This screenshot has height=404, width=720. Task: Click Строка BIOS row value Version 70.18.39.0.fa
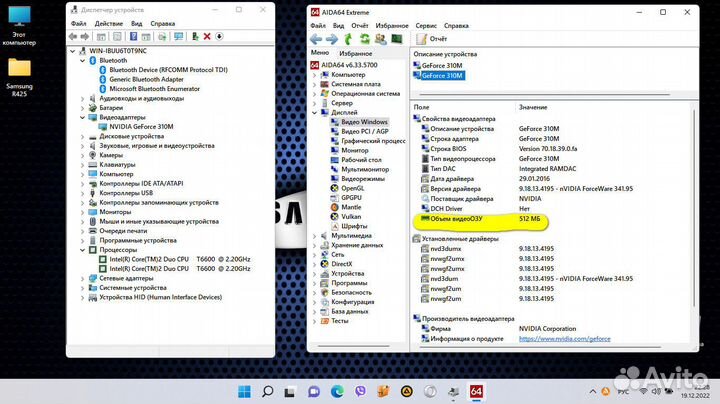point(548,149)
